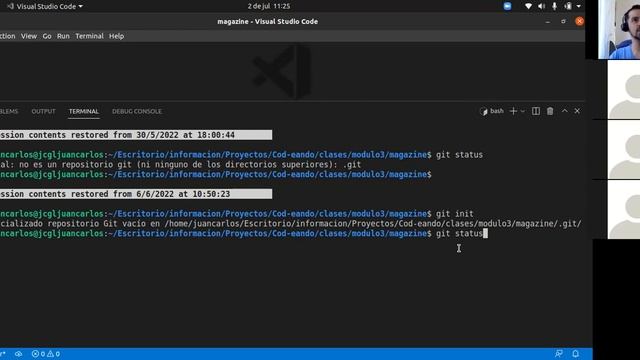Close the terminal panel with X
The height and width of the screenshot is (360, 640).
click(577, 111)
